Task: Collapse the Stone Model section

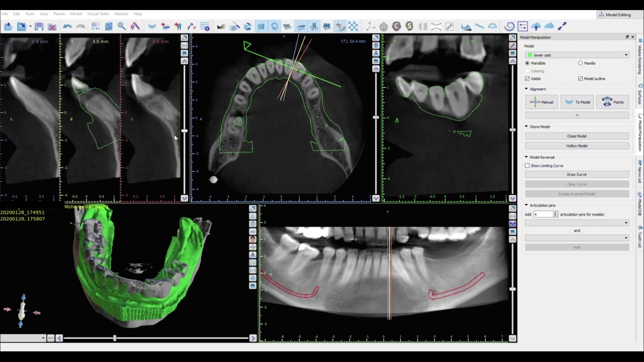Action: (526, 127)
